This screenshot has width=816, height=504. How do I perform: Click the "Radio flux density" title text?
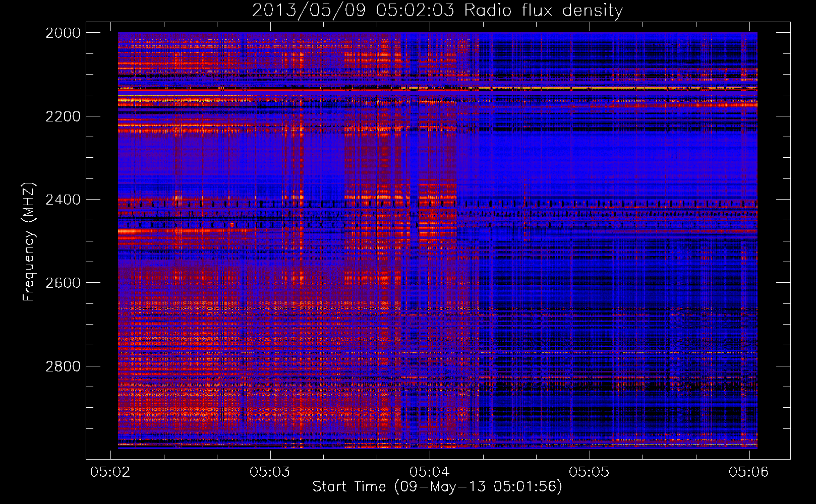pos(543,11)
